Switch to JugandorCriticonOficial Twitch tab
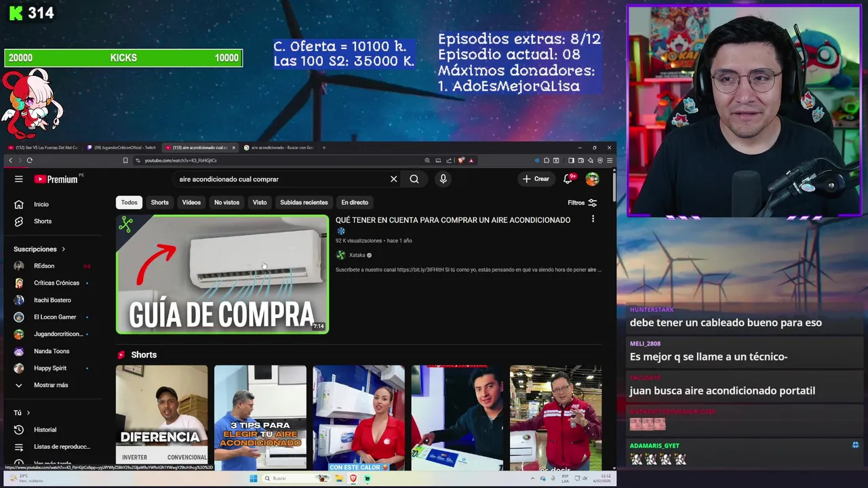868x488 pixels. tap(122, 147)
